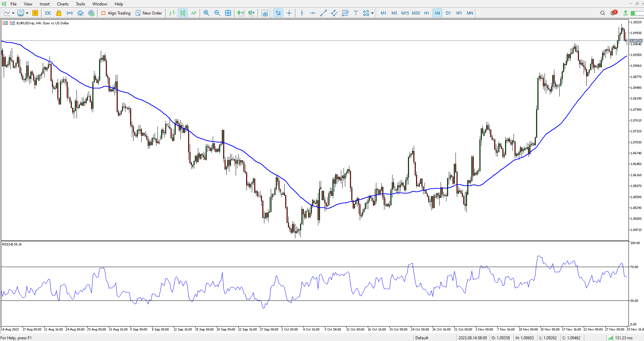
Task: Open account notifications icon with badge
Action: tap(614, 13)
